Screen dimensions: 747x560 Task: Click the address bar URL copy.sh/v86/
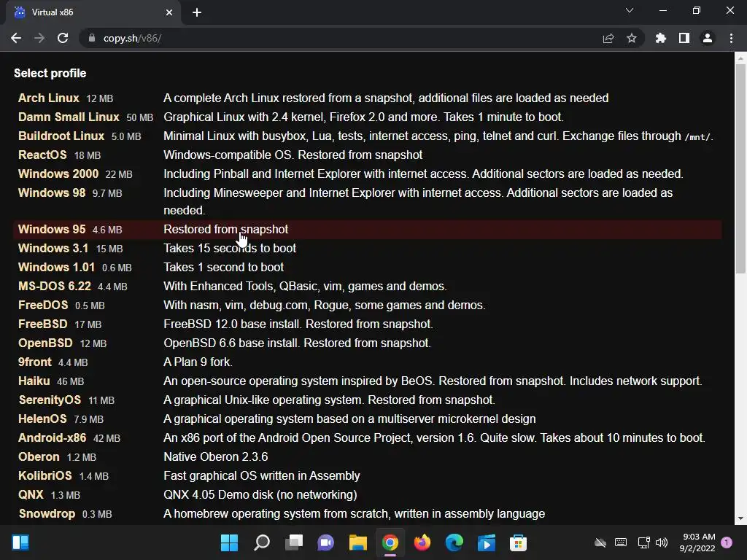[133, 38]
